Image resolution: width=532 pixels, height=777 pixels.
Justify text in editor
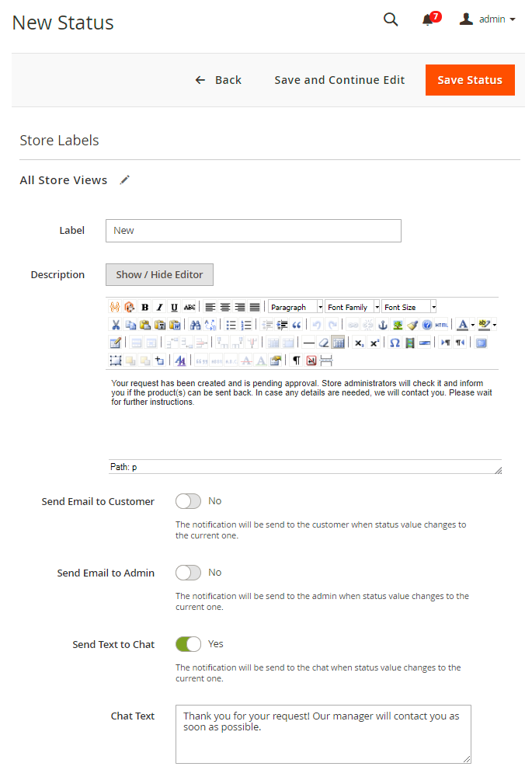(255, 307)
